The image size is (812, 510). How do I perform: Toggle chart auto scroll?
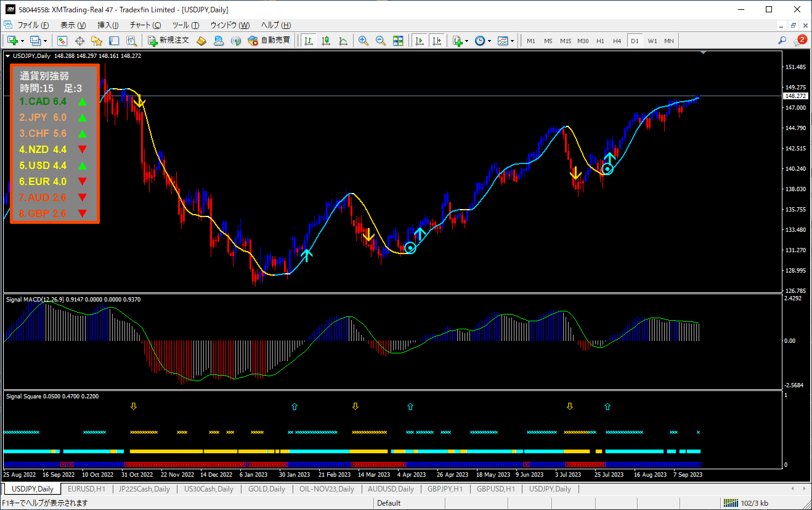click(419, 41)
